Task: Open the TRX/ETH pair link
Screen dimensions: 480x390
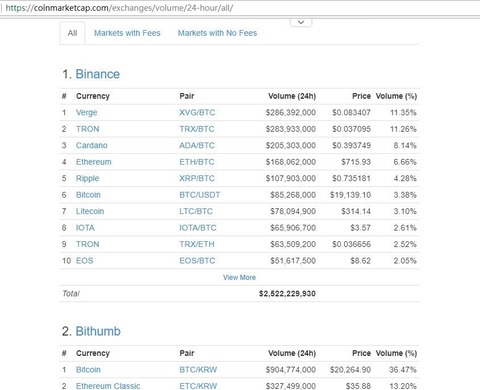Action: tap(197, 244)
